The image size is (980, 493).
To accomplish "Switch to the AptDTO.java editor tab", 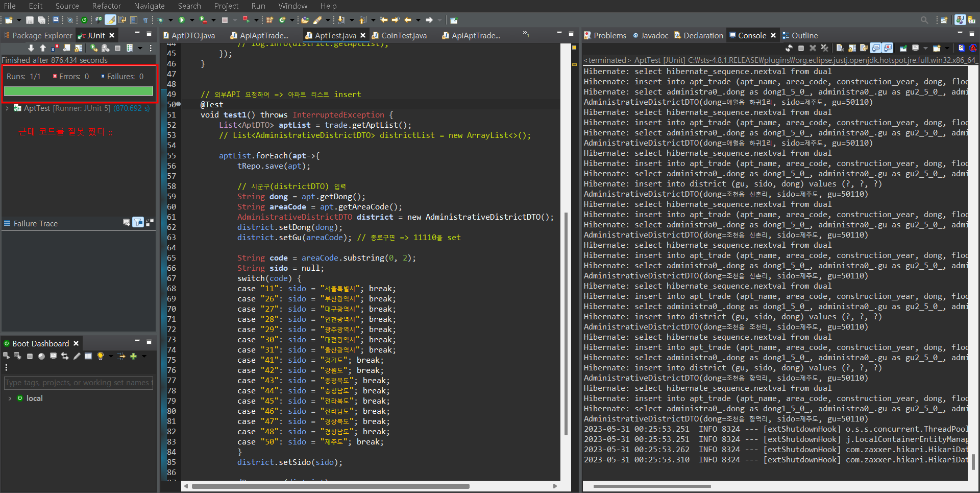I will tap(189, 35).
